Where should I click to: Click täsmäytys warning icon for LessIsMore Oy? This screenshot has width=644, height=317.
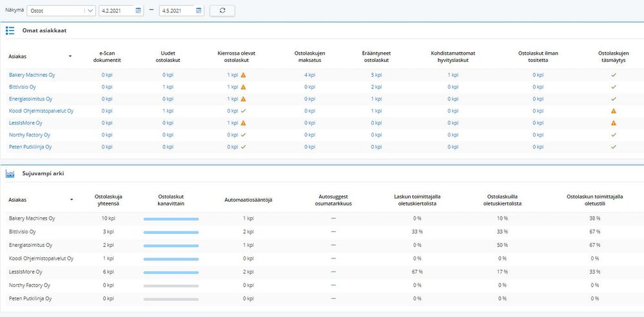[614, 123]
